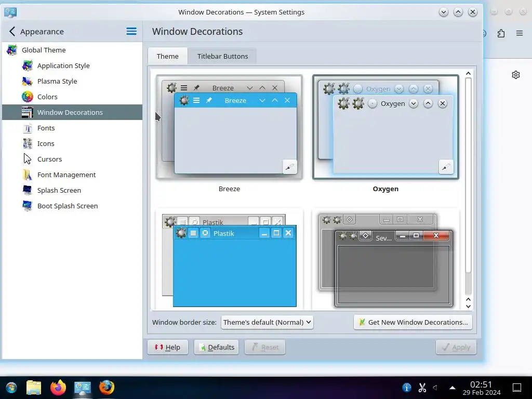This screenshot has height=399, width=532.
Task: Select the Plastik decoration thumbnail
Action: click(x=229, y=260)
